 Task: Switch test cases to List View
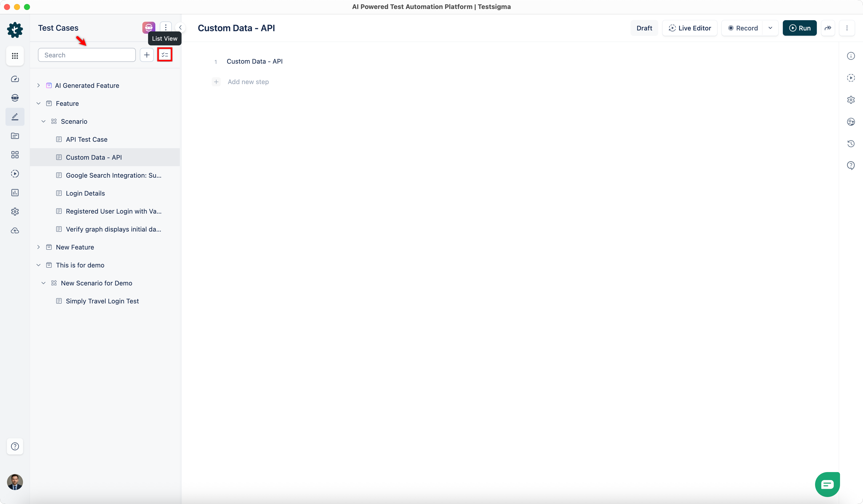tap(165, 55)
